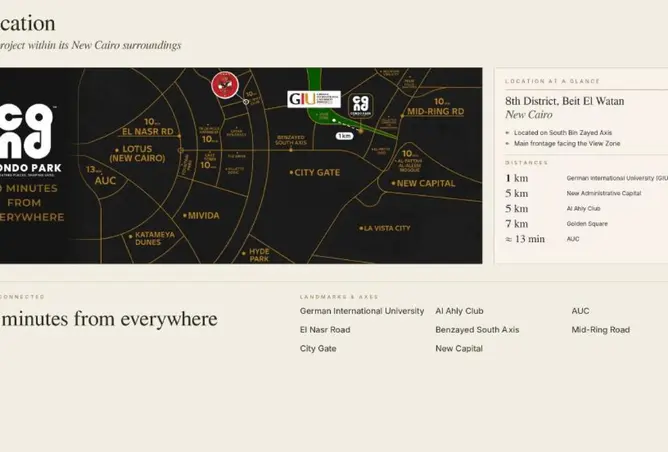Click the KATAMEYA DUNES label on map
Image resolution: width=668 pixels, height=452 pixels.
[x=155, y=239]
